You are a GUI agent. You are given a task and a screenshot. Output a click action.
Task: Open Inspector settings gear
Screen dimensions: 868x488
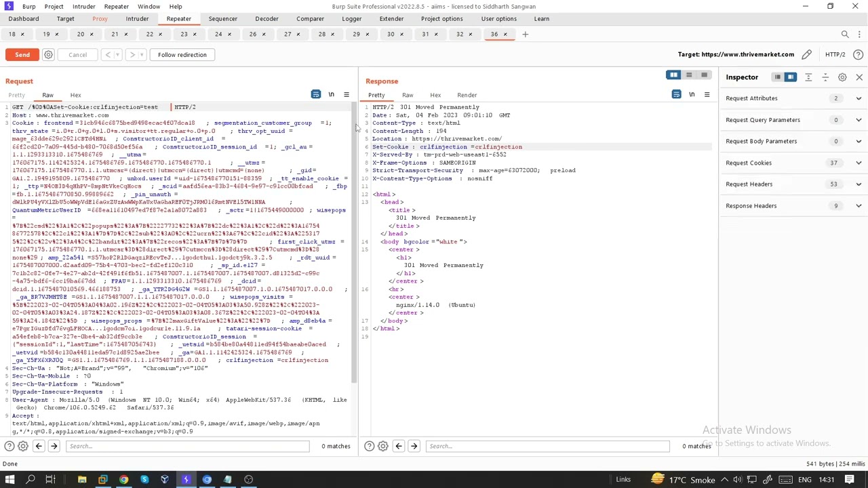842,77
